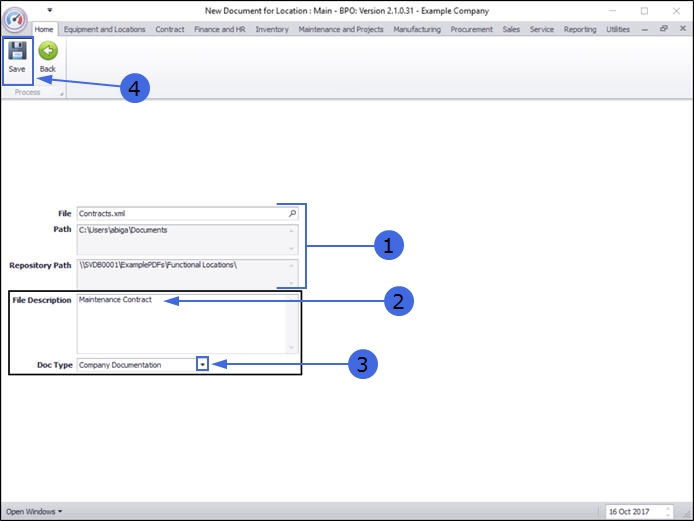Go to the Inventory tab

click(272, 29)
